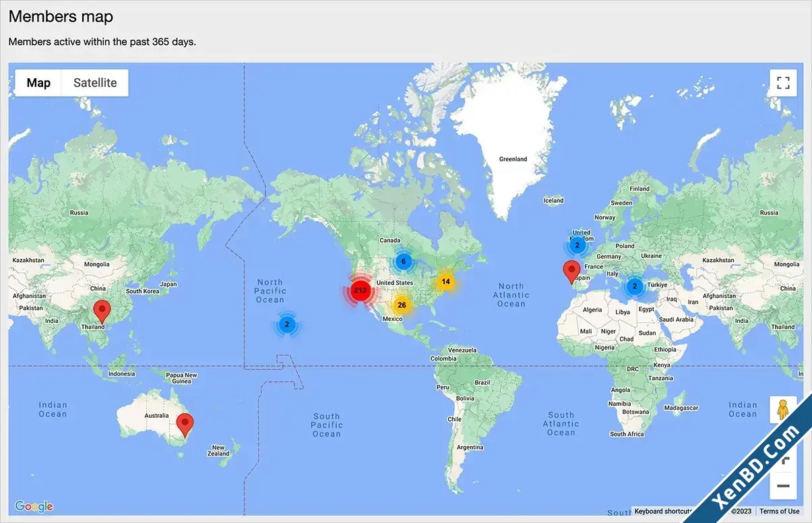Switch to the Map view tab

[x=38, y=83]
